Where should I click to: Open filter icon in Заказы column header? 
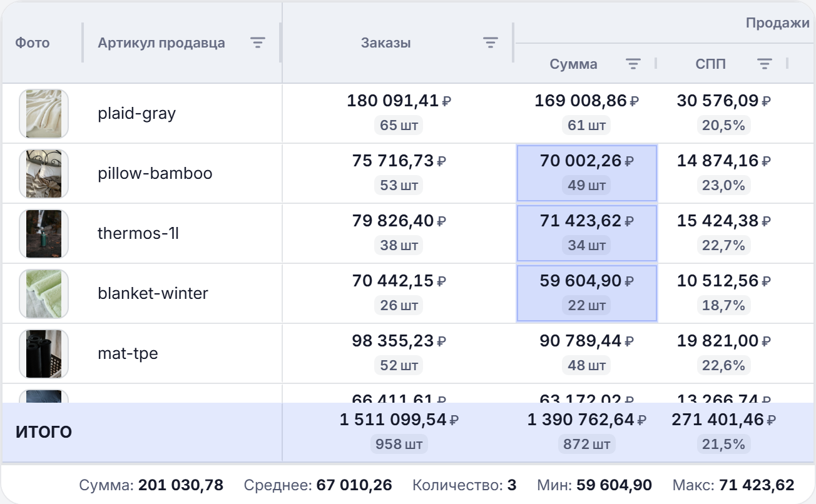[491, 43]
